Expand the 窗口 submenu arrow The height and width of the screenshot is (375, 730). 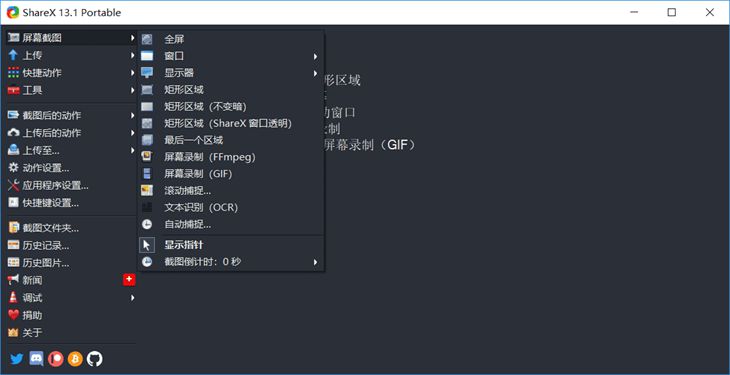[315, 56]
